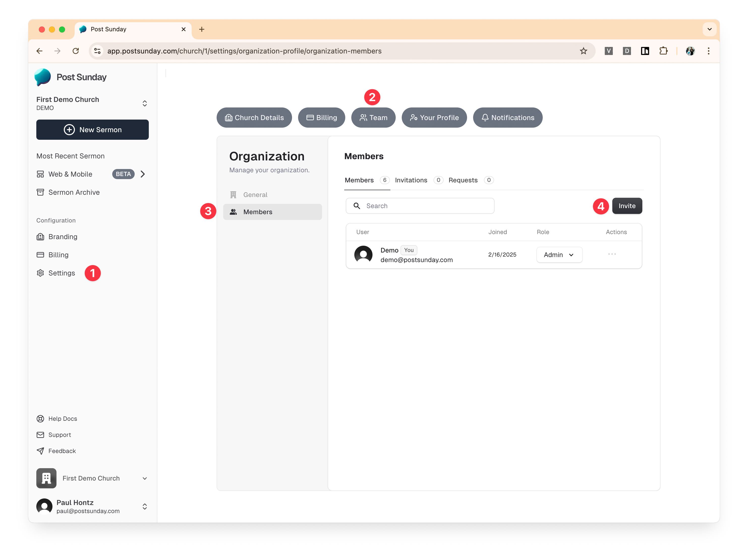Screen dimensions: 748x560
Task: Click the Chrome profile avatar
Action: click(x=690, y=51)
